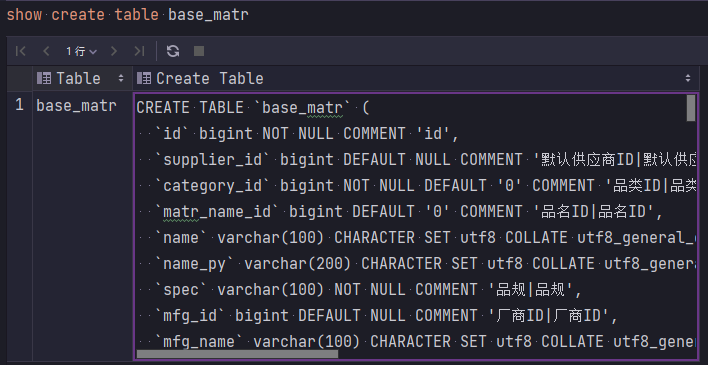Sort by the Table column arrows
708x365 pixels.
pos(121,78)
